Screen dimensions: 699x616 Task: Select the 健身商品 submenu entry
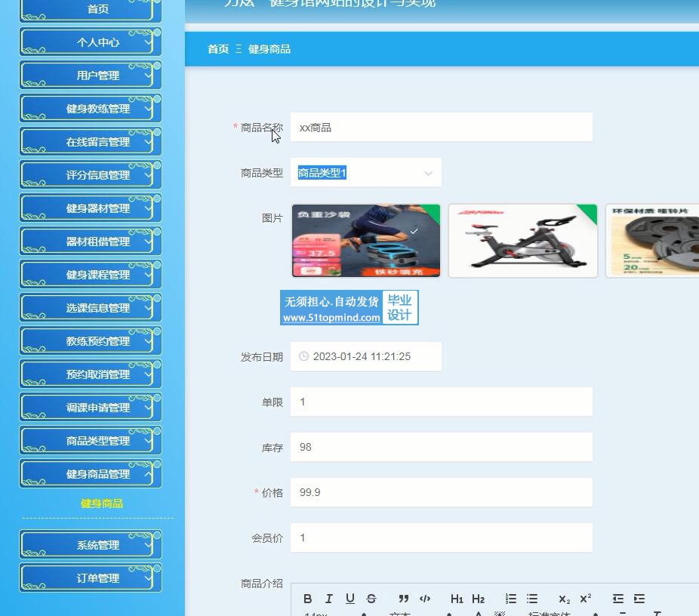[101, 504]
